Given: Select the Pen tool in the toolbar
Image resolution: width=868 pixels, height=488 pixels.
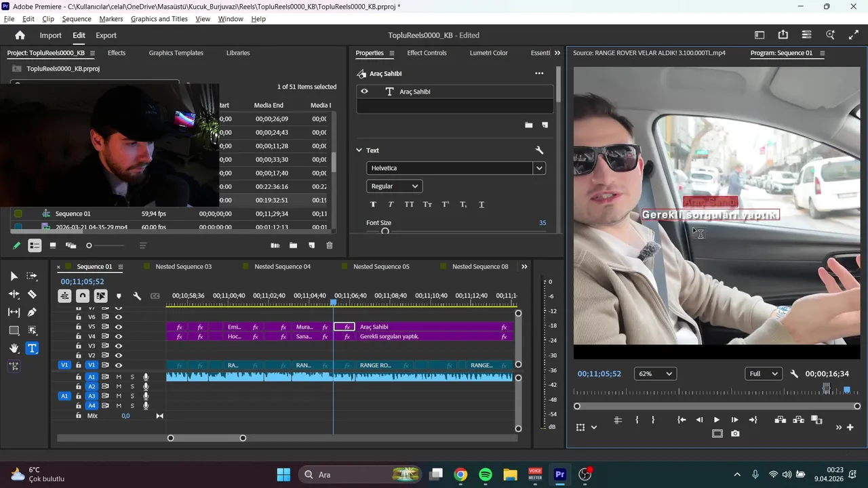Looking at the screenshot, I should pyautogui.click(x=32, y=312).
